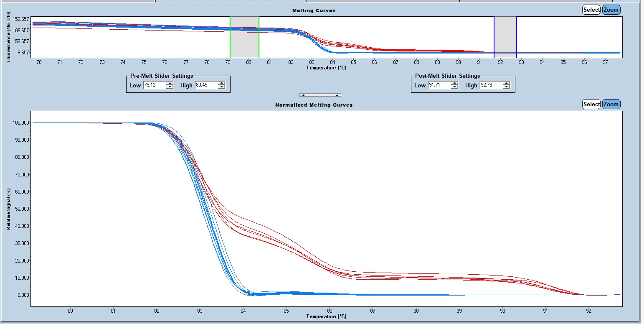Increase Post-Melt High value with up arrow

506,83
